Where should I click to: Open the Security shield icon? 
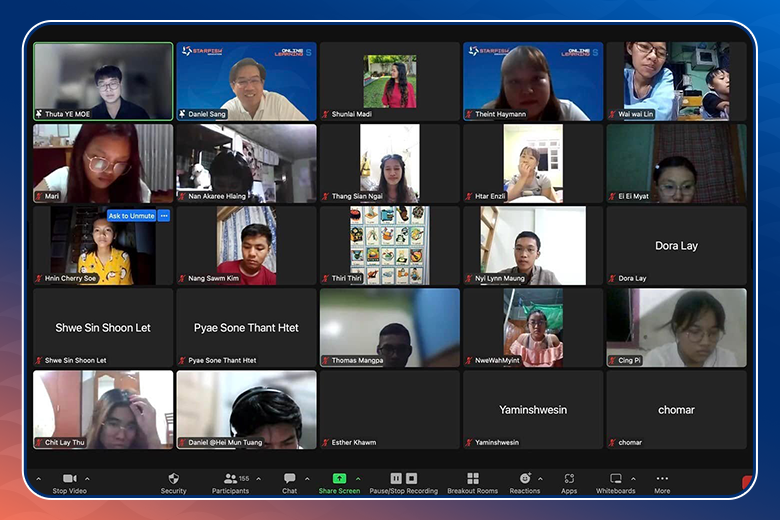(173, 479)
